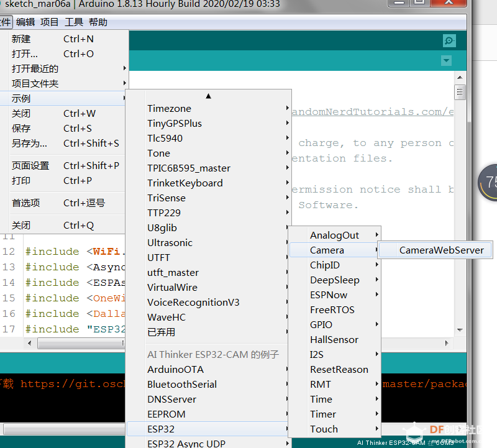Viewport: 497px width, 448px height.
Task: Open the tab dropdown arrow below Serial Monitor
Action: click(446, 60)
